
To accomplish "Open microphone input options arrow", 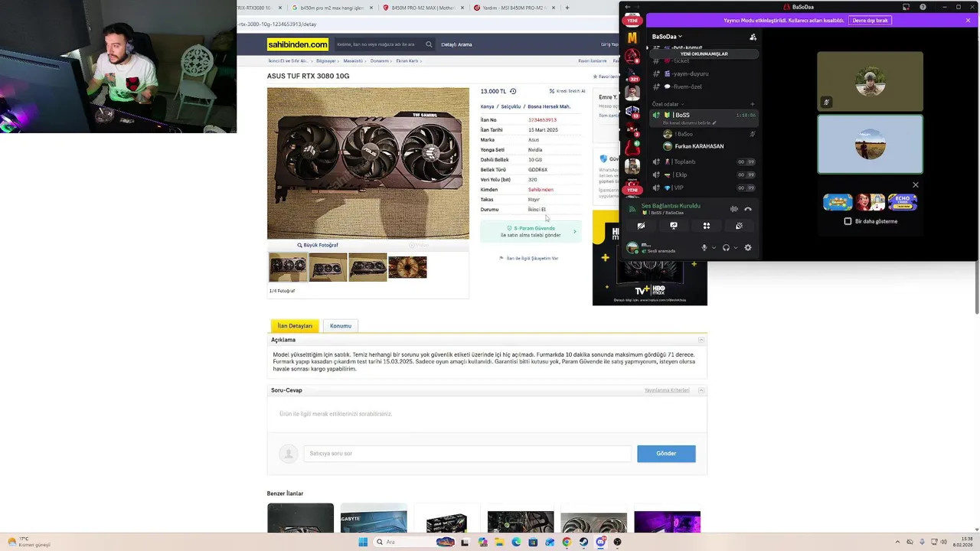I will pyautogui.click(x=714, y=247).
